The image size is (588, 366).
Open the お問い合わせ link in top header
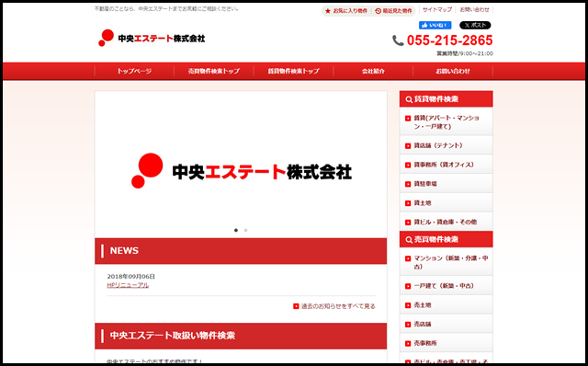(474, 10)
